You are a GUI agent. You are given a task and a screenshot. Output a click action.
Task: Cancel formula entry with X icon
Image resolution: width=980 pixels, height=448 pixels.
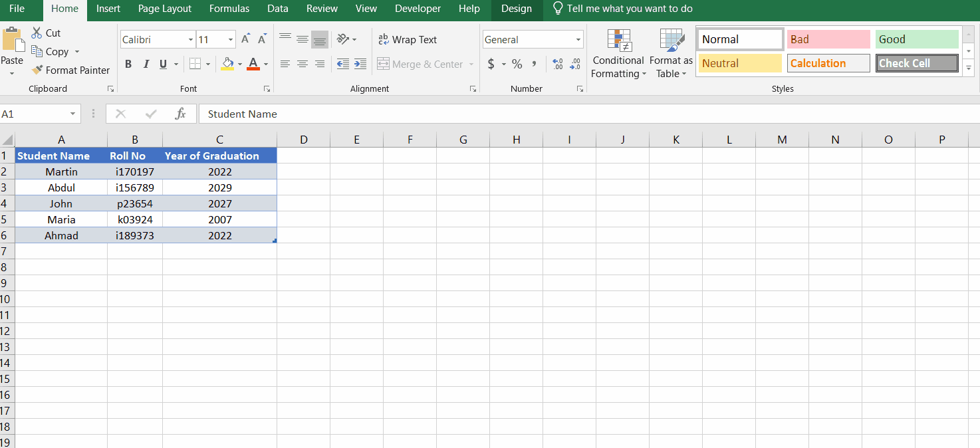[120, 114]
